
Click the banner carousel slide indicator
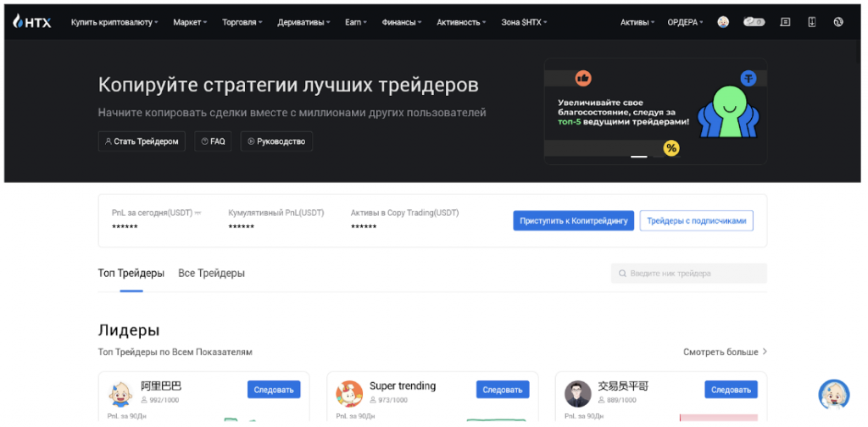[638, 157]
